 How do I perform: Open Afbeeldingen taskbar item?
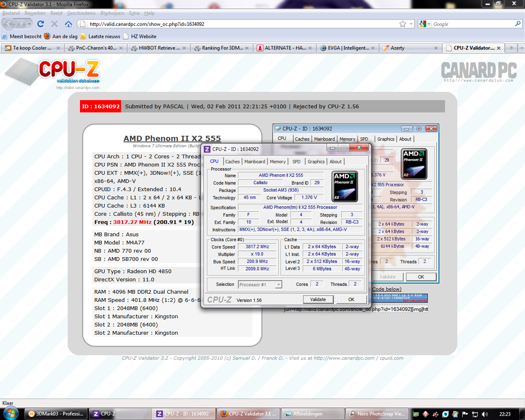(x=313, y=414)
